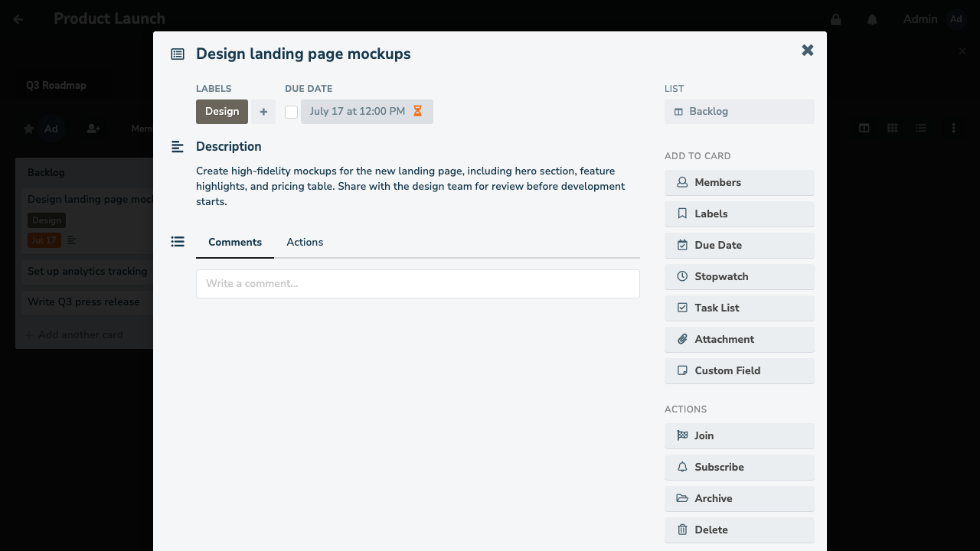Switch to the Actions tab
980x551 pixels.
pos(305,242)
